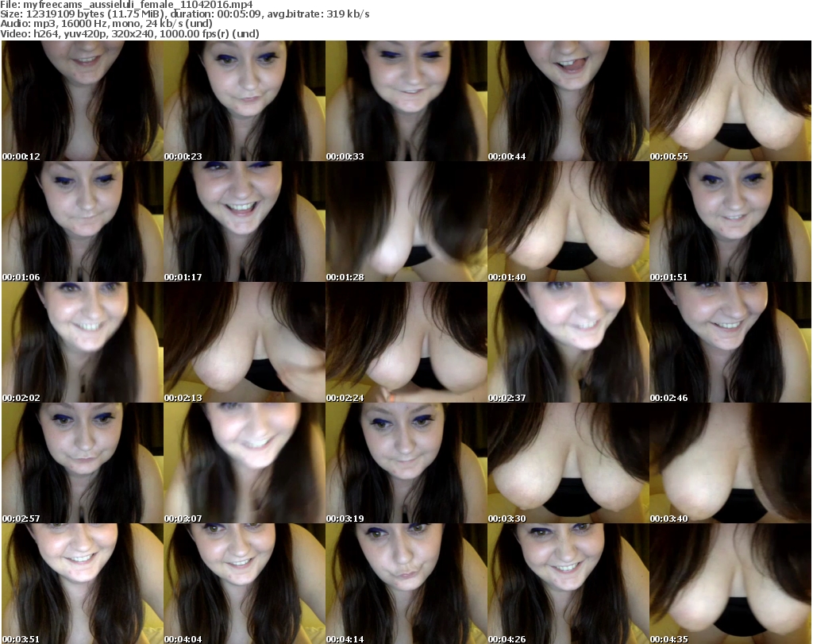Select the frame stamped 00:01:06
The width and height of the screenshot is (813, 644).
[x=83, y=222]
